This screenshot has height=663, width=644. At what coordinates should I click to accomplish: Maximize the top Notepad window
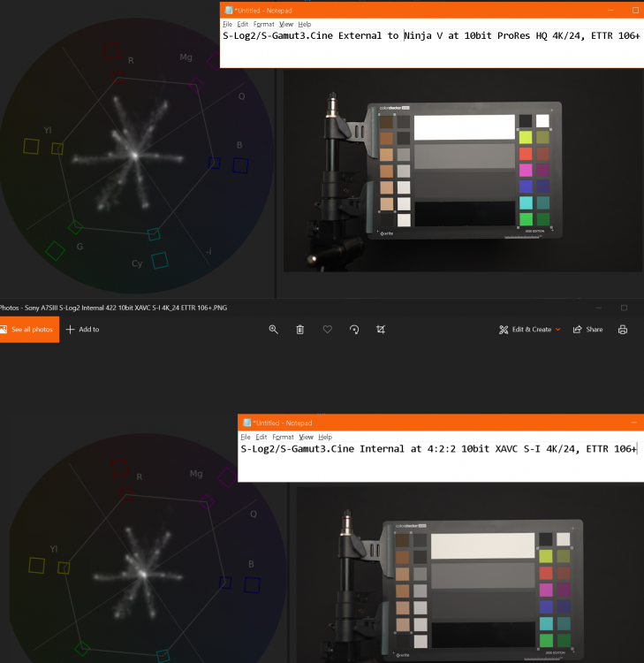(635, 10)
